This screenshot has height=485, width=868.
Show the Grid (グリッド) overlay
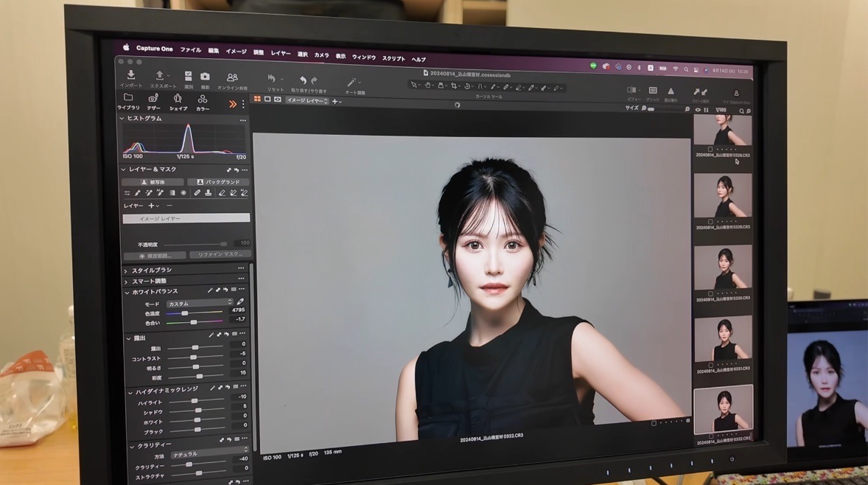[652, 91]
